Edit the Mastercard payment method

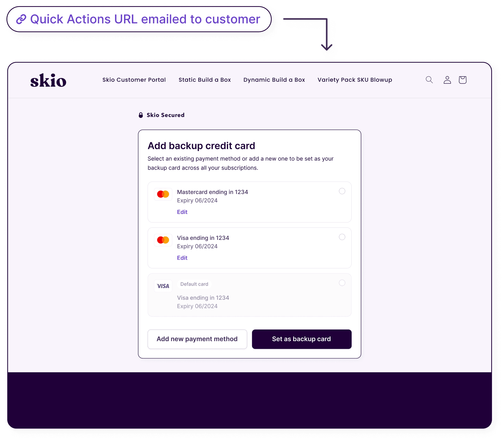click(182, 212)
